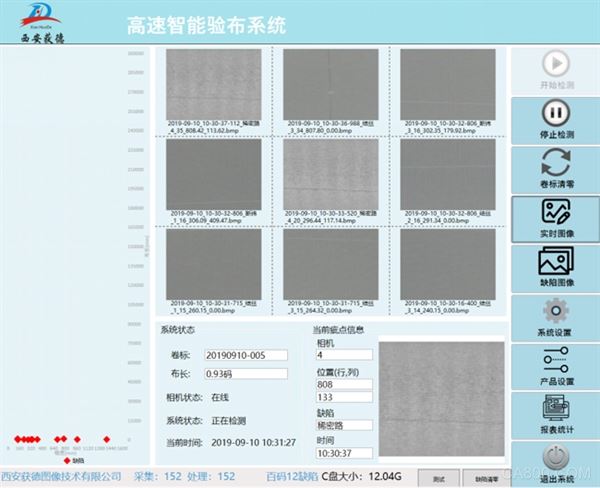The height and width of the screenshot is (488, 600).
Task: Click the position column field 133
Action: click(344, 397)
